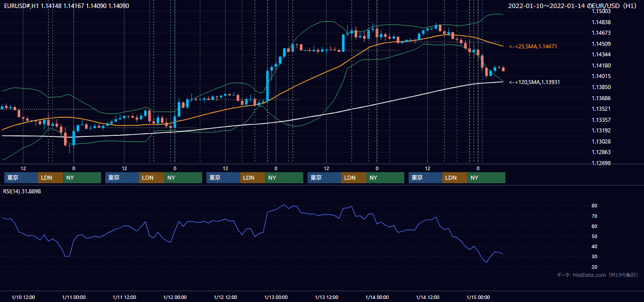
Task: Click the LDN session block for 1/13
Action: click(x=354, y=178)
